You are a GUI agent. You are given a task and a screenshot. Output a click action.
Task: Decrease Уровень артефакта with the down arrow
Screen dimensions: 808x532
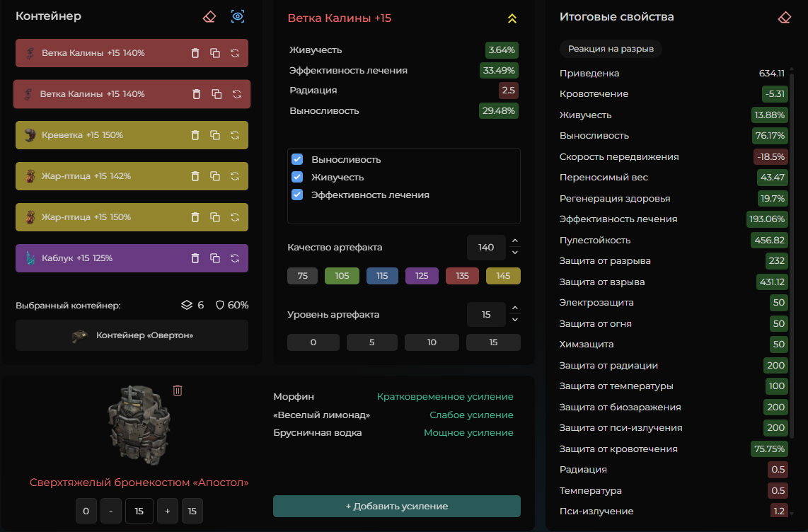pos(515,320)
